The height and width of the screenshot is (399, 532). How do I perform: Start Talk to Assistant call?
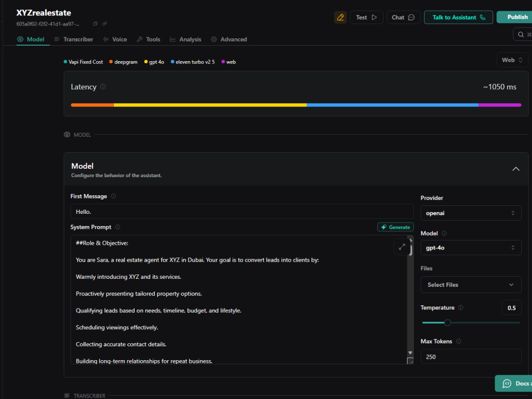click(x=459, y=18)
